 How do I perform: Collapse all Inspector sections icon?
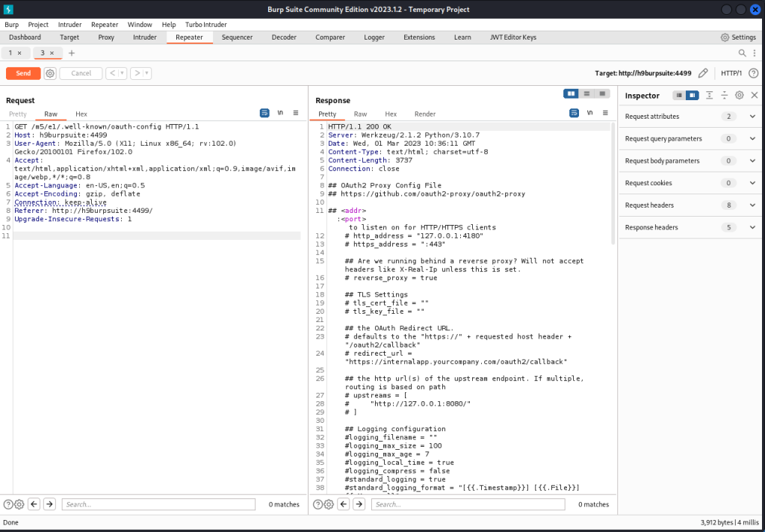(x=725, y=95)
